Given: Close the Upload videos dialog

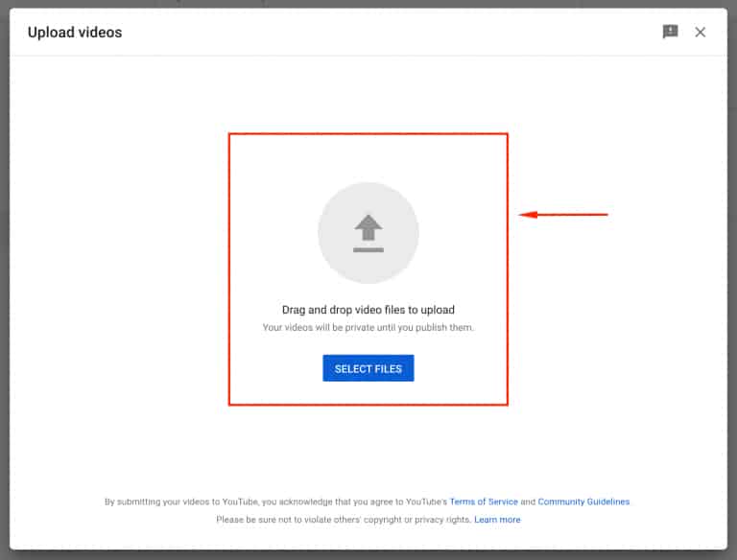Looking at the screenshot, I should (701, 32).
